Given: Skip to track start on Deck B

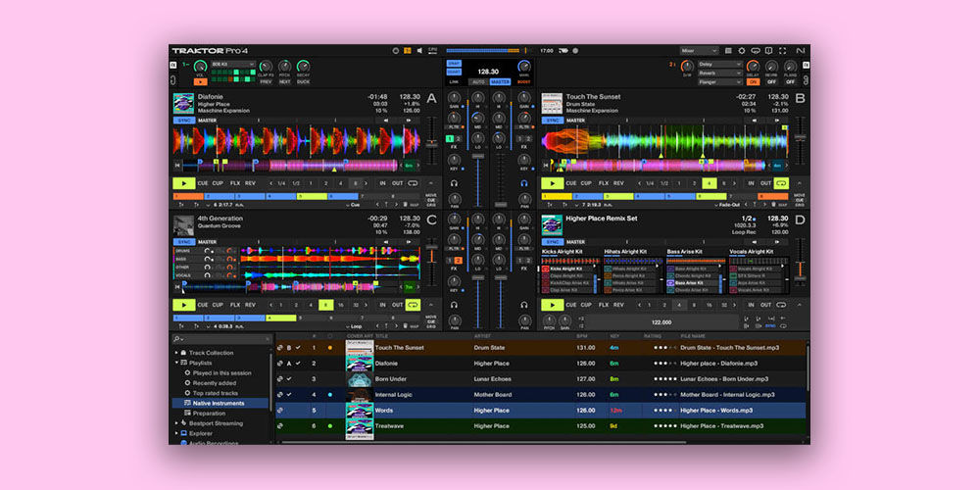Looking at the screenshot, I should (546, 166).
